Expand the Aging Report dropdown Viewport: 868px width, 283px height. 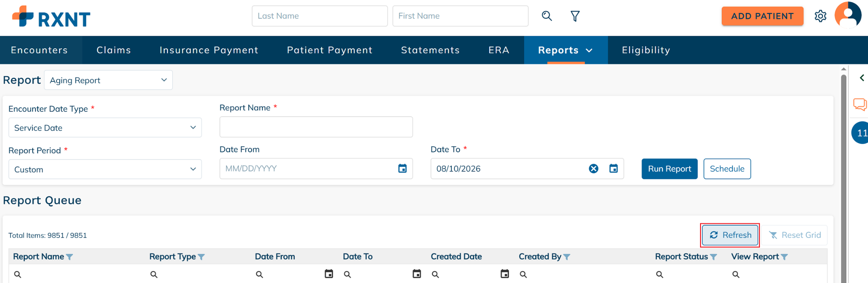(108, 80)
